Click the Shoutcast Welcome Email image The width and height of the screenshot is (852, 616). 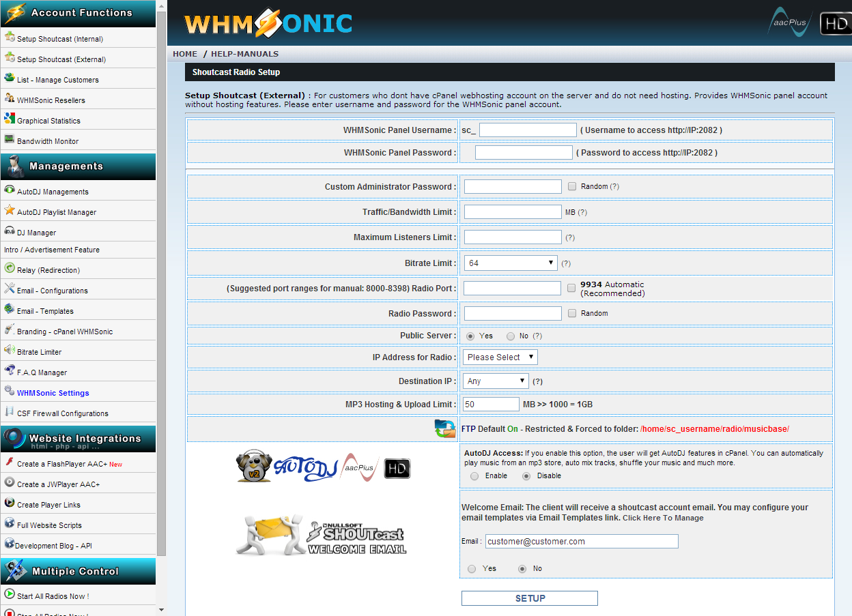point(322,535)
